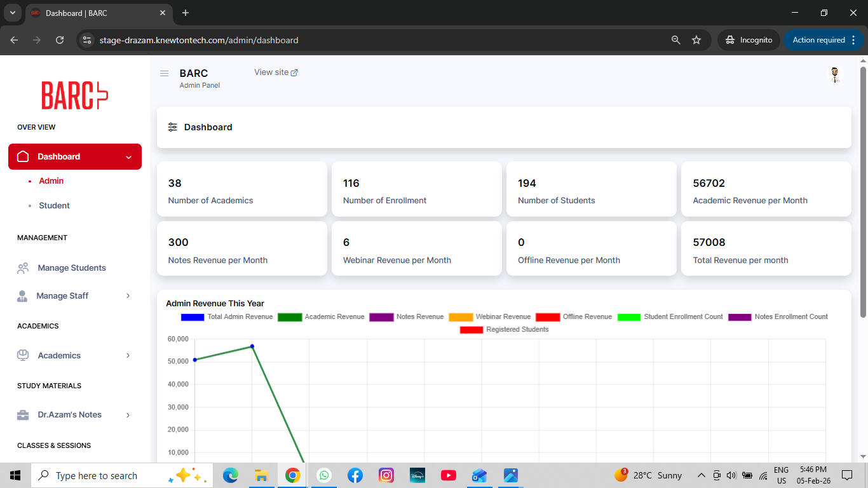Click the hamburger menu icon beside BARC
Image resolution: width=868 pixels, height=488 pixels.
tap(164, 74)
